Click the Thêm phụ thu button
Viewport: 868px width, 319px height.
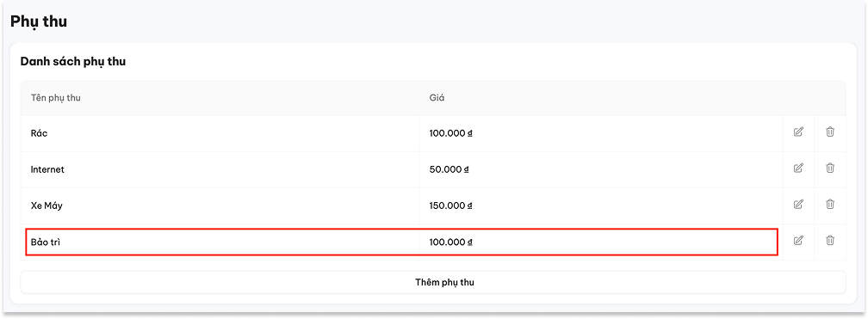point(433,283)
